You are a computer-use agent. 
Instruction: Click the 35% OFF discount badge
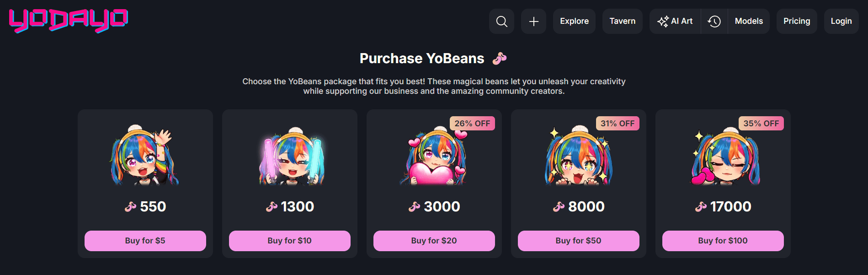[x=761, y=123]
